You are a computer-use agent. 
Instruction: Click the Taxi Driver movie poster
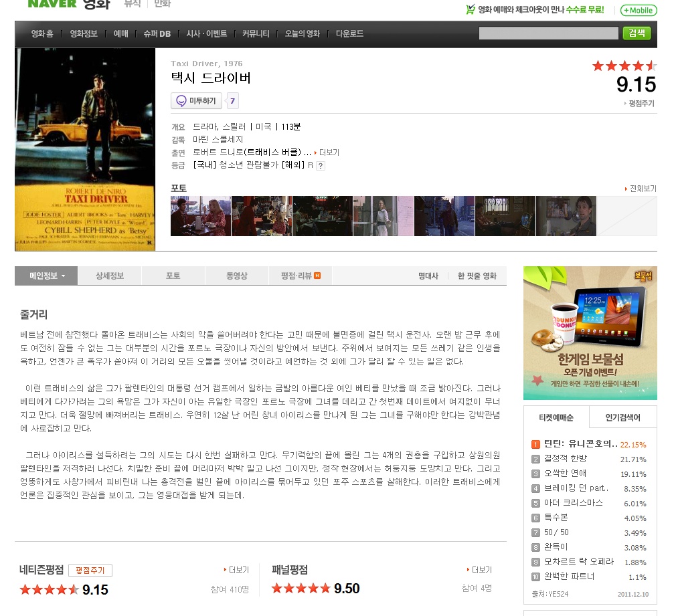click(85, 150)
